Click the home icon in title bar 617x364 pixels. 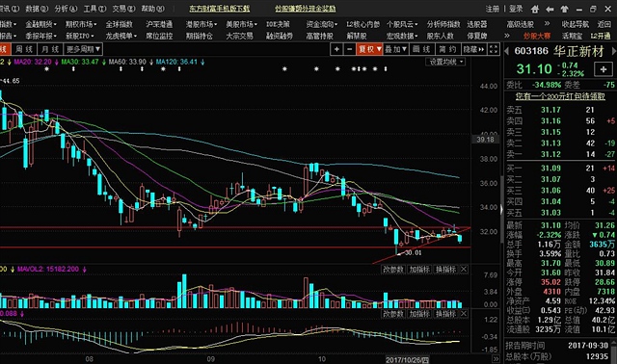[535, 9]
